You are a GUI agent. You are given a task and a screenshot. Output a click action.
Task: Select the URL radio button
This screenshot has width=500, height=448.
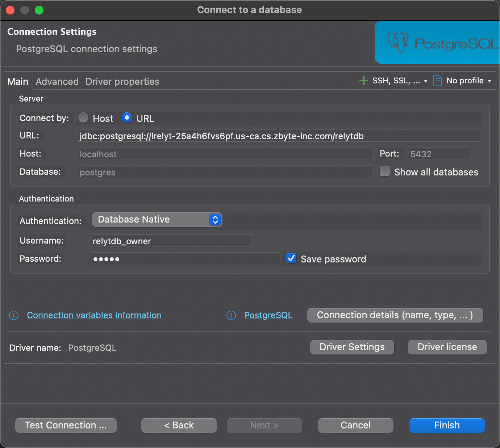tap(126, 117)
